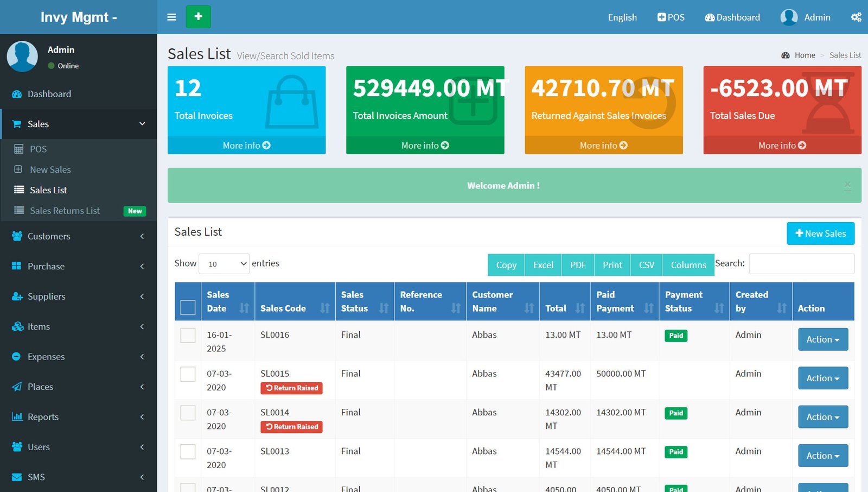Image resolution: width=868 pixels, height=492 pixels.
Task: Open Action dropdown for SL0016
Action: click(823, 339)
